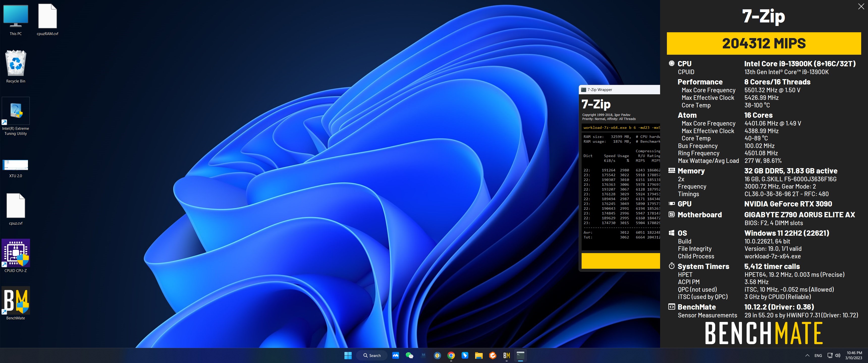This screenshot has width=868, height=363.
Task: Click the NVIDIA GeForce RTX 3090 text
Action: click(x=788, y=204)
